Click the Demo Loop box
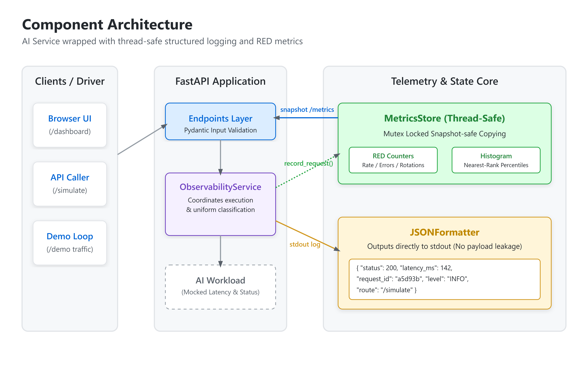The image size is (588, 368). click(70, 243)
